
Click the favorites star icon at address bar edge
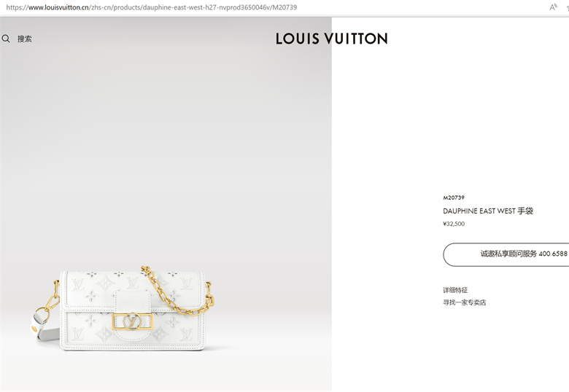[x=568, y=7]
